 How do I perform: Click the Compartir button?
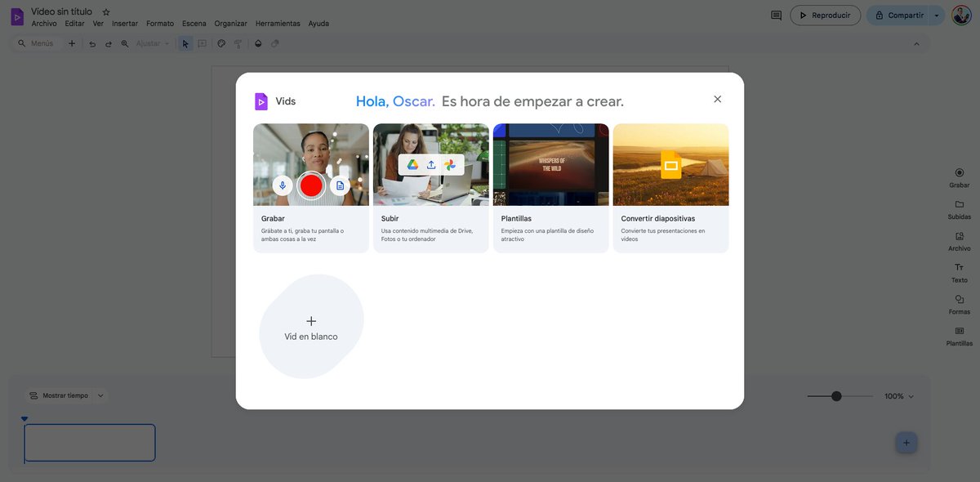pos(898,15)
